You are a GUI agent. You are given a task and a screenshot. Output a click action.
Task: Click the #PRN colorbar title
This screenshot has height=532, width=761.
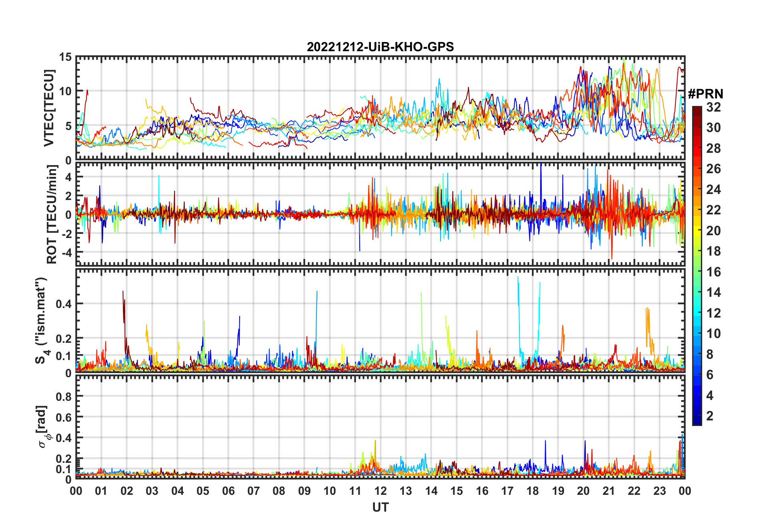click(x=705, y=94)
